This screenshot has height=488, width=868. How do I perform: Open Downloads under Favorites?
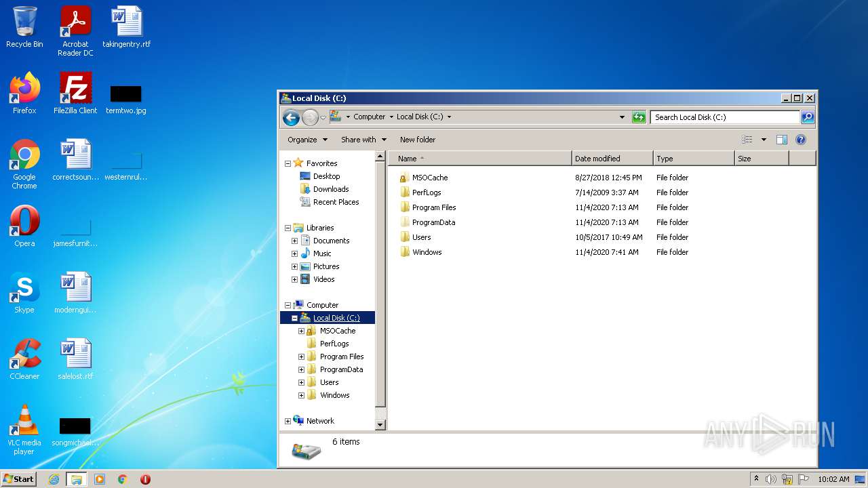coord(331,189)
